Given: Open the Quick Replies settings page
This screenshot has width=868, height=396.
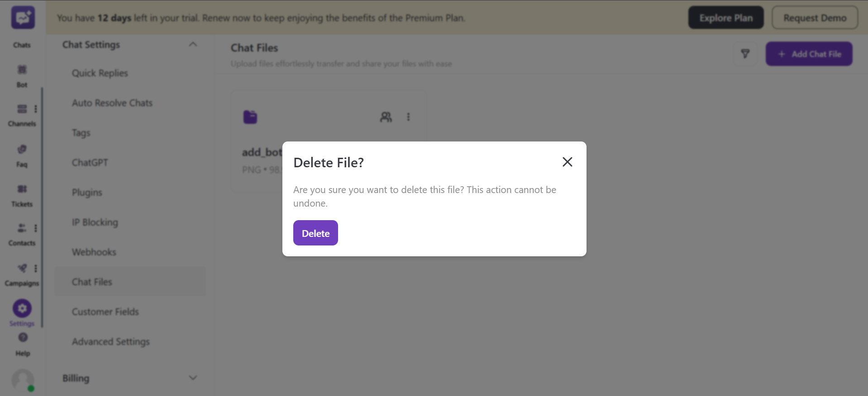Looking at the screenshot, I should [100, 73].
